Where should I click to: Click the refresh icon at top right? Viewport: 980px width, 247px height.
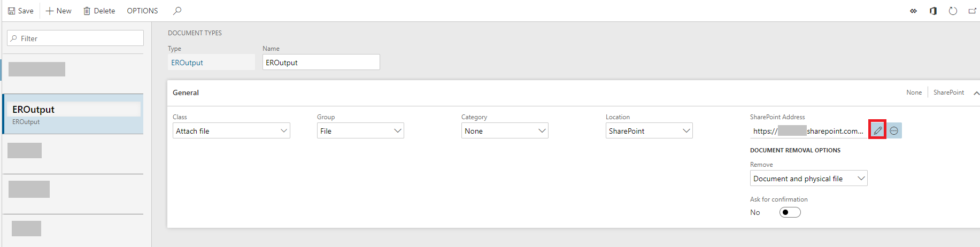(953, 11)
